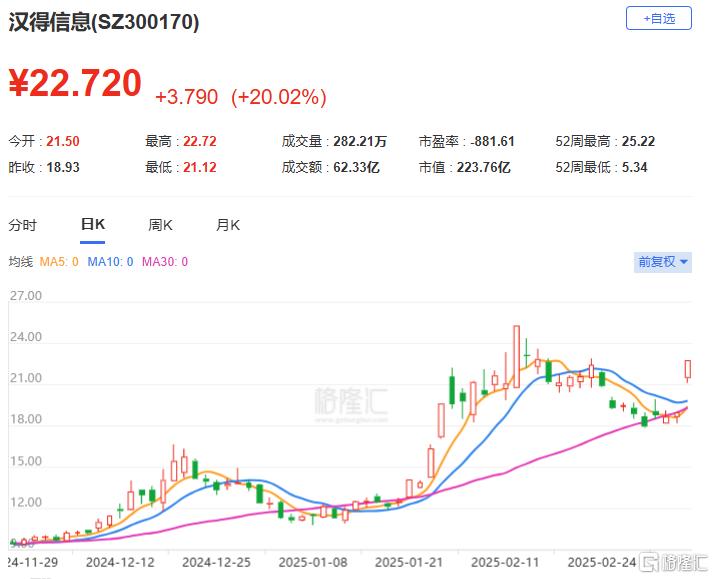Viewport: 714px width, 579px height.
Task: Click the latest red candlestick
Action: click(688, 370)
